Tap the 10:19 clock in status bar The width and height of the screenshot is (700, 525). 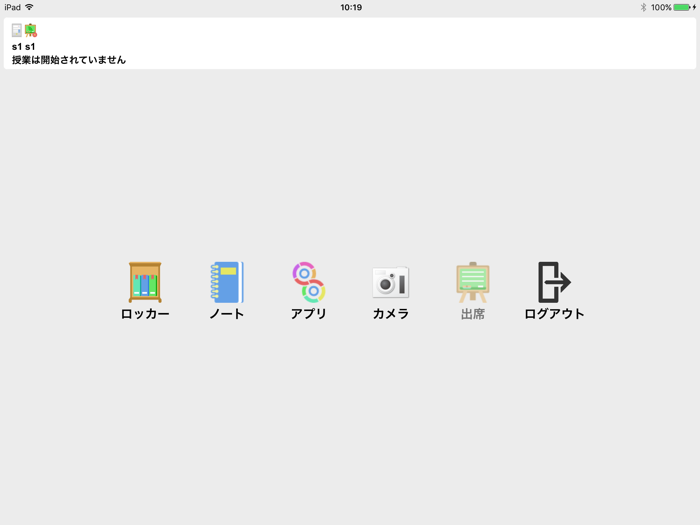tap(351, 7)
